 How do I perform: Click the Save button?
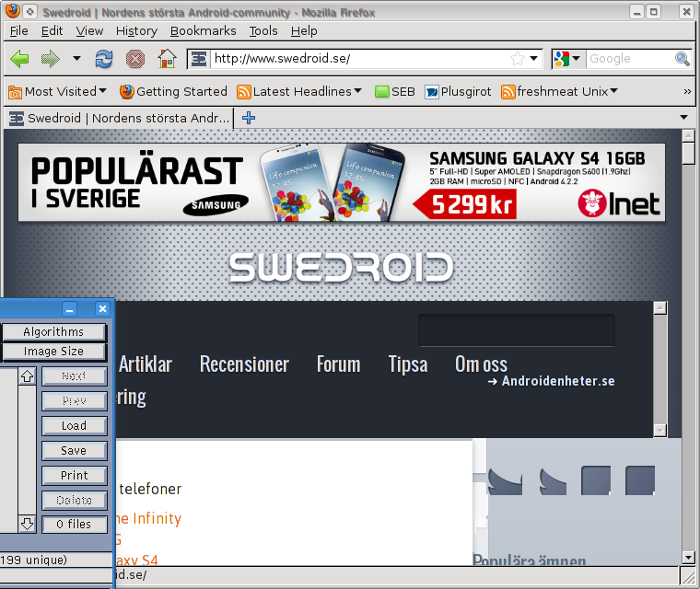click(x=74, y=451)
